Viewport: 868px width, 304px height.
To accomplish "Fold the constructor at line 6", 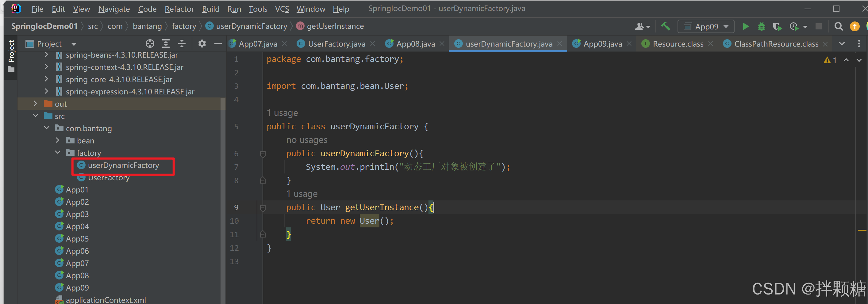I will [263, 154].
